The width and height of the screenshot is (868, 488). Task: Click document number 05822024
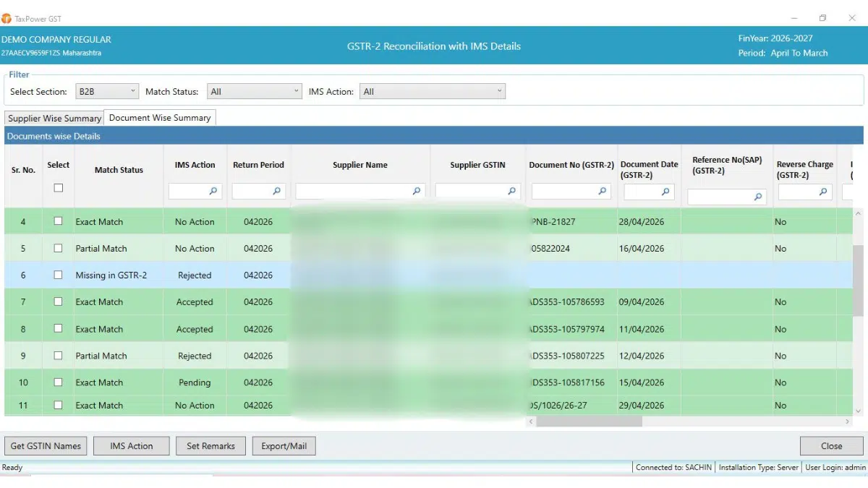pos(550,249)
